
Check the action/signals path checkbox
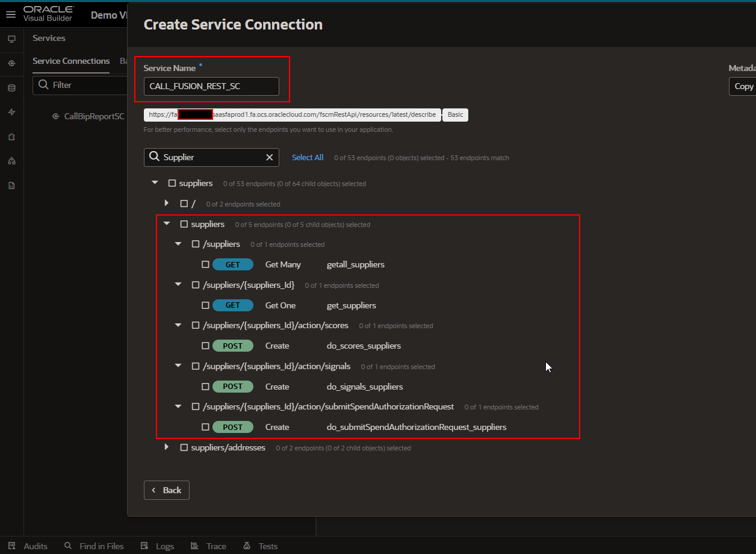point(196,366)
